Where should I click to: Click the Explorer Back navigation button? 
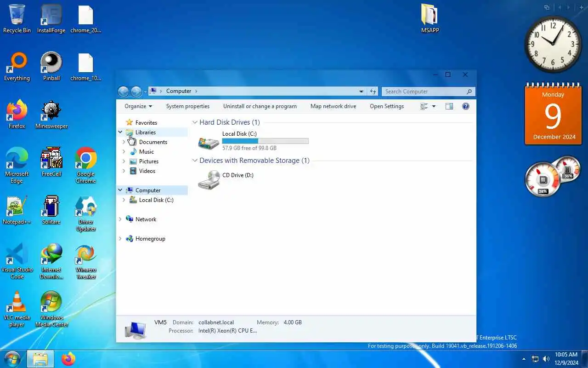(123, 92)
